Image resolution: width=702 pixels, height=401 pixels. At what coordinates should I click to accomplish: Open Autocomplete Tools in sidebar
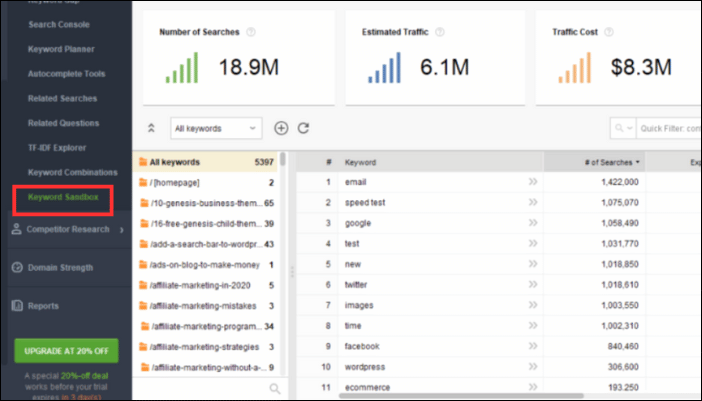(x=66, y=74)
